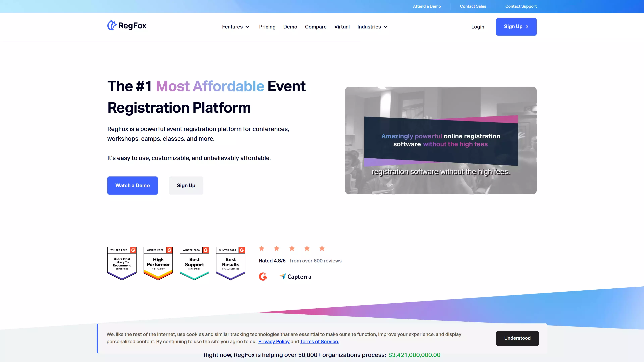Click the Best Support Enterprise badge

194,263
